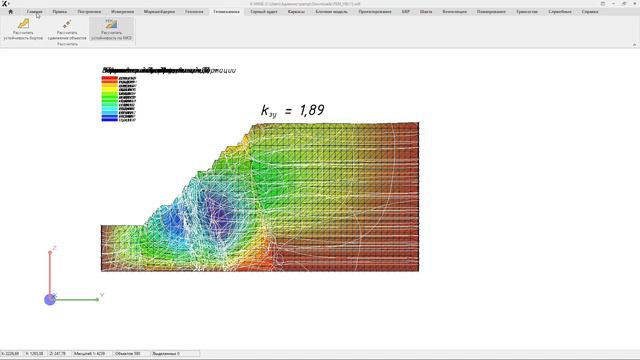Open the Измерения ribbon tab

pos(122,12)
